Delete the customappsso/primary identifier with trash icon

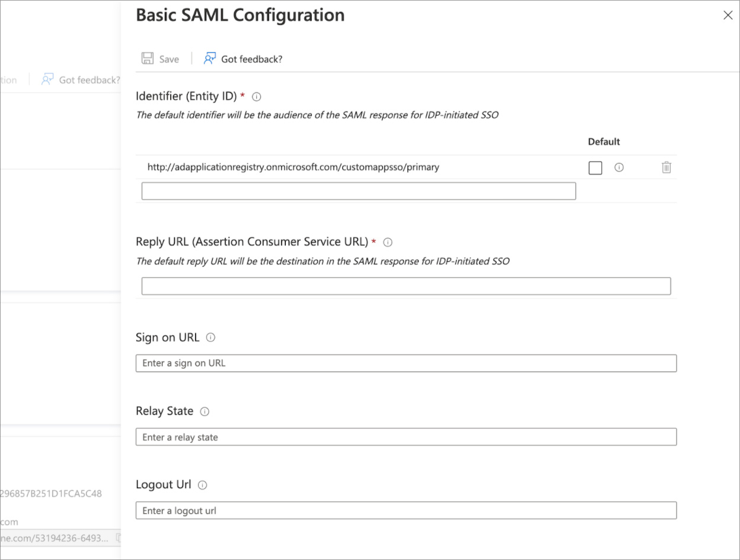pyautogui.click(x=666, y=168)
